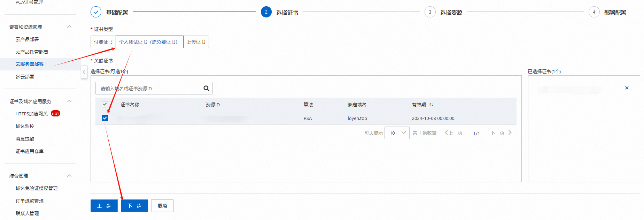The image size is (644, 220).
Task: Focus the domain or certificate ID search field
Action: [148, 88]
